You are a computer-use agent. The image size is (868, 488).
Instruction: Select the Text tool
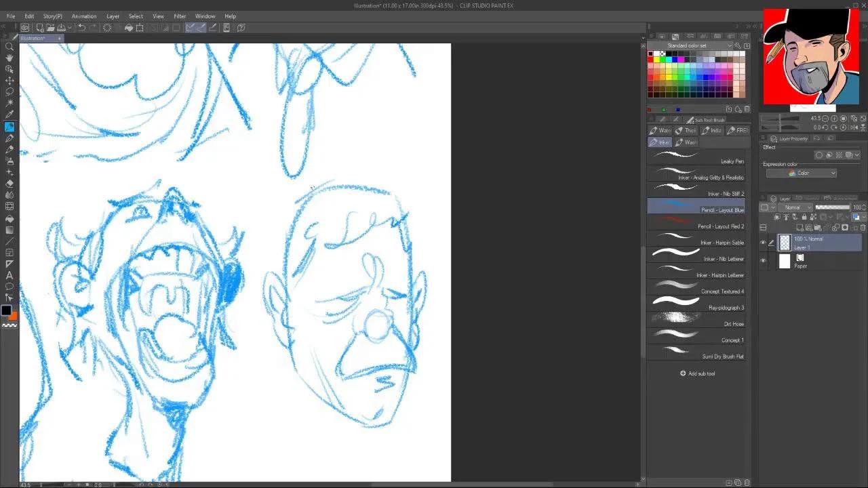9,275
